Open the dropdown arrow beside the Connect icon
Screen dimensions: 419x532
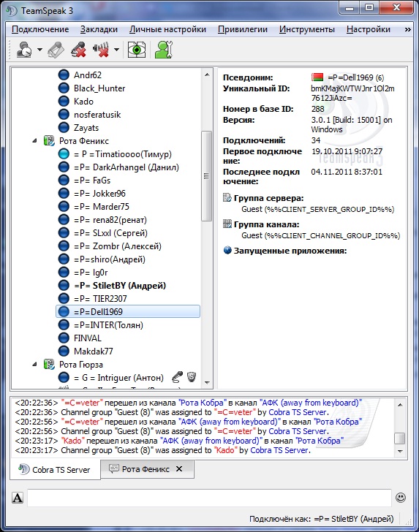point(39,50)
